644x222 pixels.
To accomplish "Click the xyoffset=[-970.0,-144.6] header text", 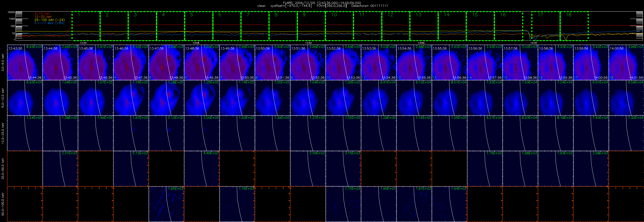I will (291, 6).
